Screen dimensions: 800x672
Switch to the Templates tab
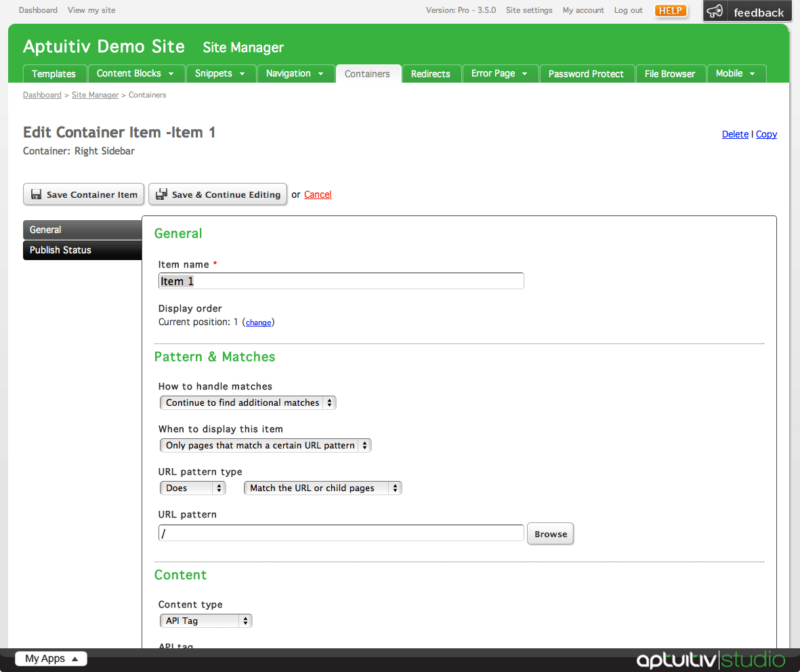coord(54,73)
